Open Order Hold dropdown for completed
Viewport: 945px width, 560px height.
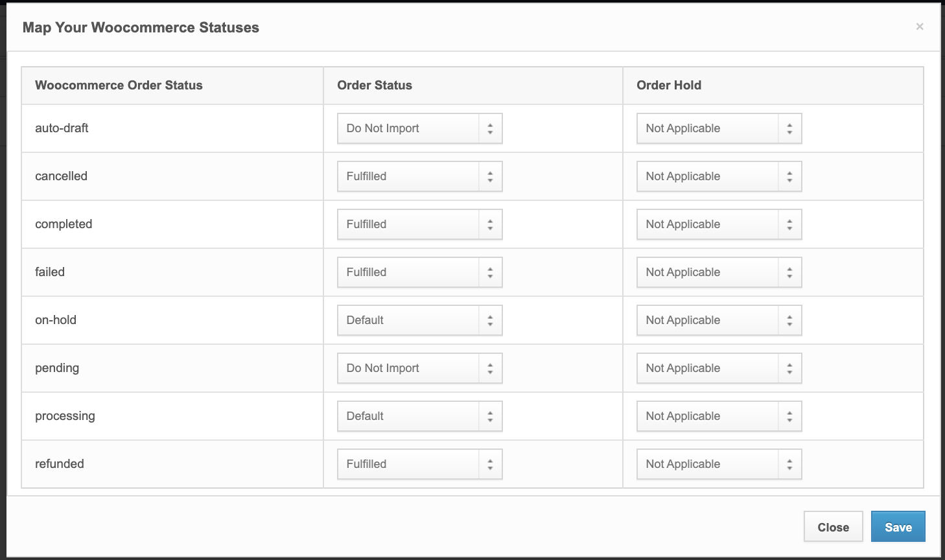[x=719, y=224]
